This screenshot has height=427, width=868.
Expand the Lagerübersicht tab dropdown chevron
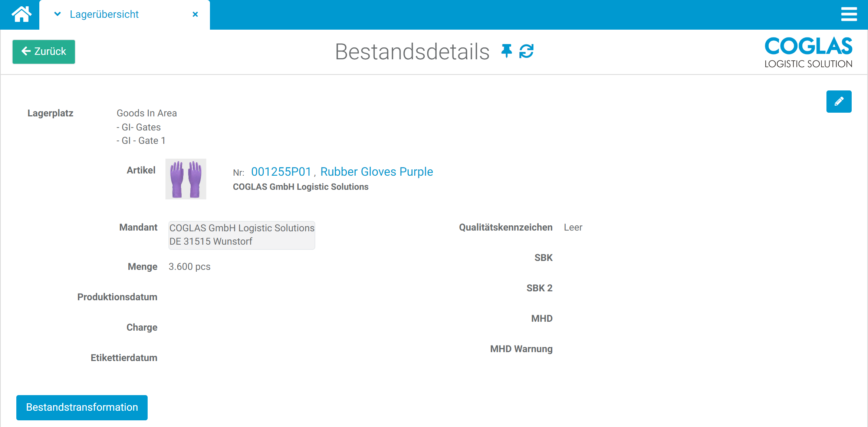[57, 14]
